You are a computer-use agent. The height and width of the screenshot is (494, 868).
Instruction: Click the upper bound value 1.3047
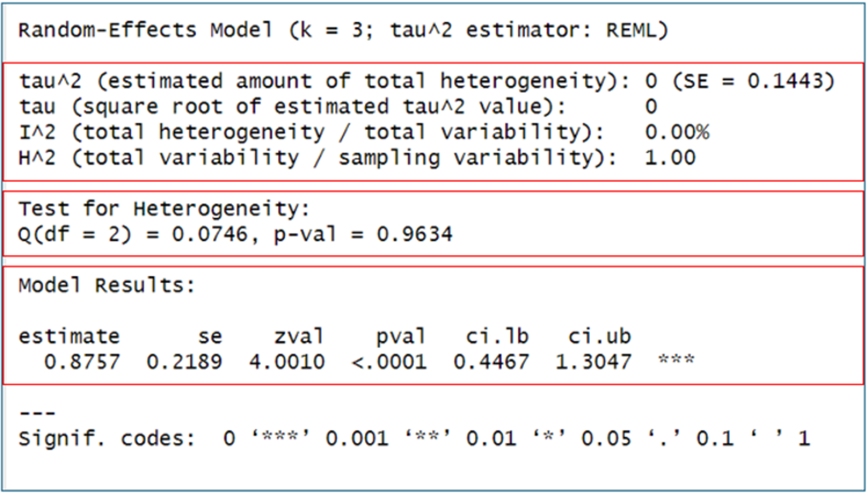point(593,362)
